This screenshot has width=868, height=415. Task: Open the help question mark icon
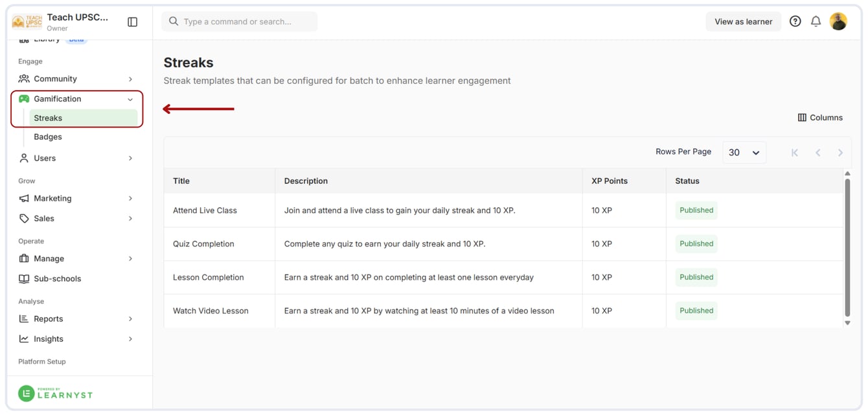pyautogui.click(x=795, y=21)
